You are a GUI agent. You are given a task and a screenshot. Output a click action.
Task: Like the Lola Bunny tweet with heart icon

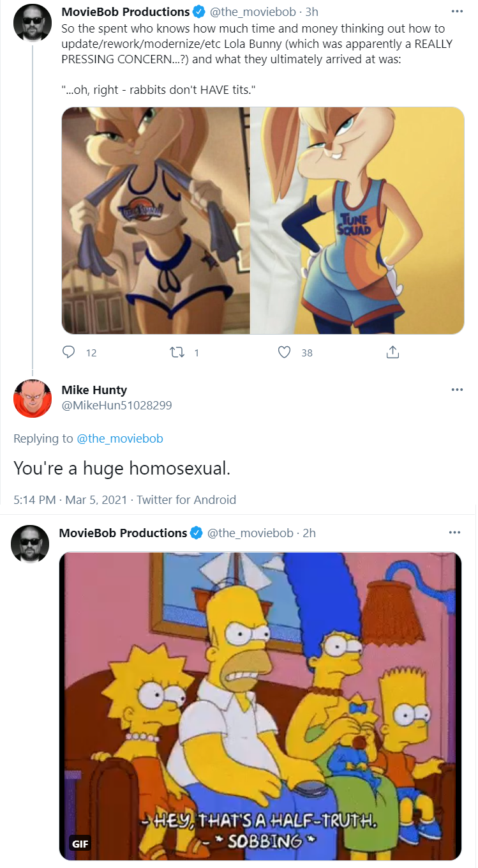(285, 352)
